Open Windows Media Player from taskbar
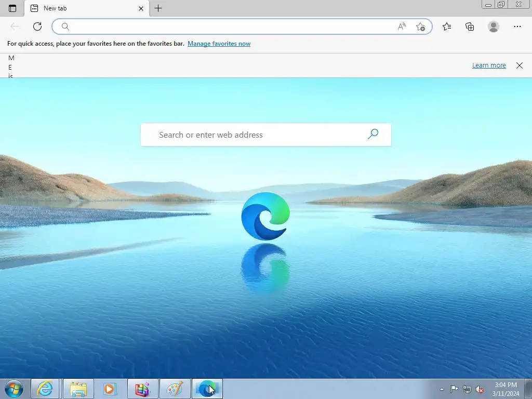Screen dimensions: 532x399 coord(110,389)
